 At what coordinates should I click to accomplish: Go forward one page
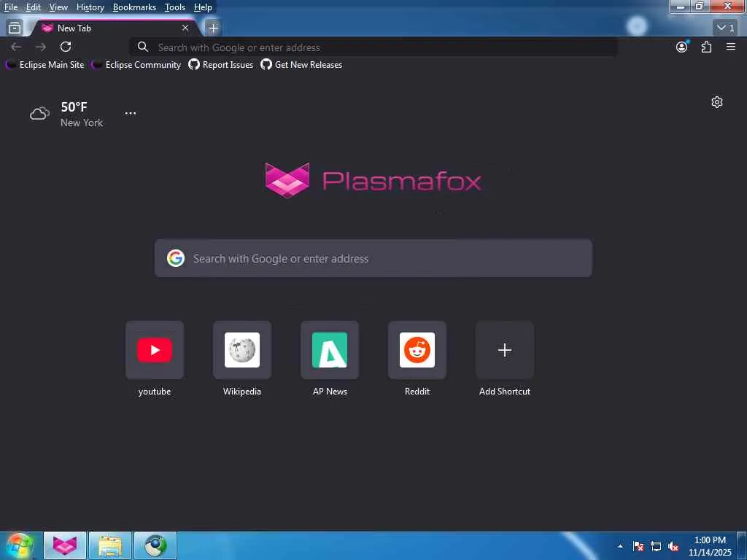[41, 47]
